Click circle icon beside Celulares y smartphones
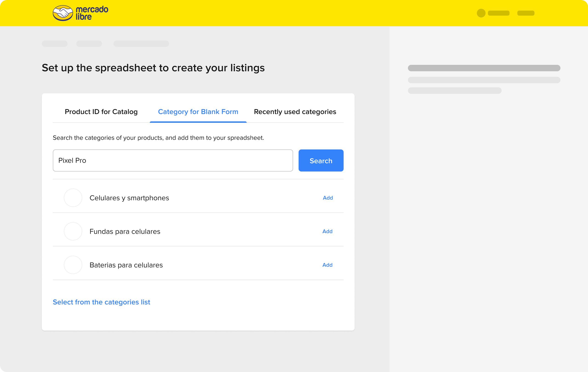The width and height of the screenshot is (588, 372). coord(73,198)
